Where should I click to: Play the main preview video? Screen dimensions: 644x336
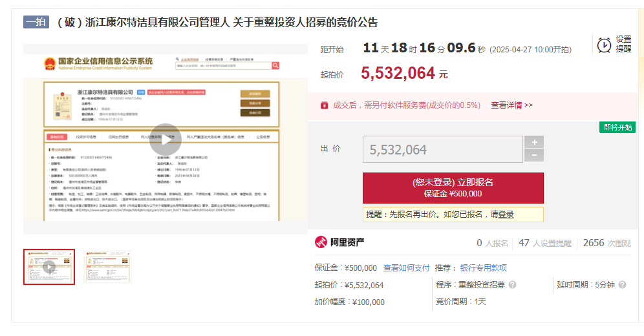tap(165, 140)
